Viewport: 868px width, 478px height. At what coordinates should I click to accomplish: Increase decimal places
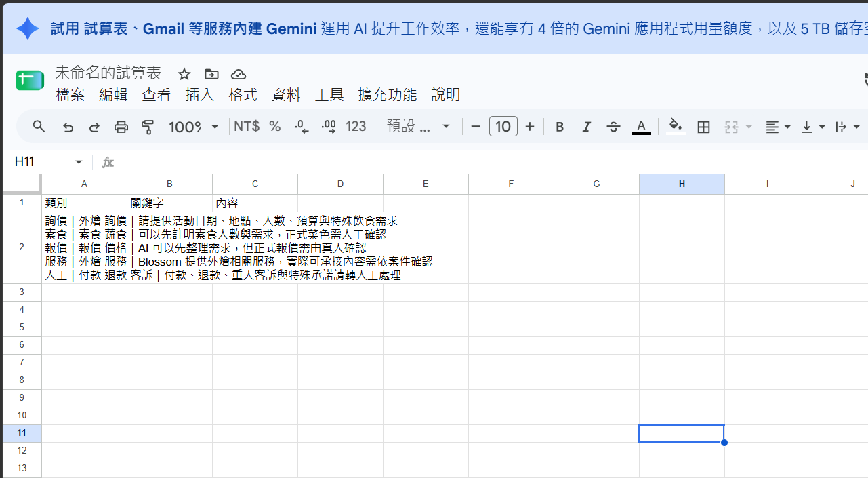[x=329, y=127]
